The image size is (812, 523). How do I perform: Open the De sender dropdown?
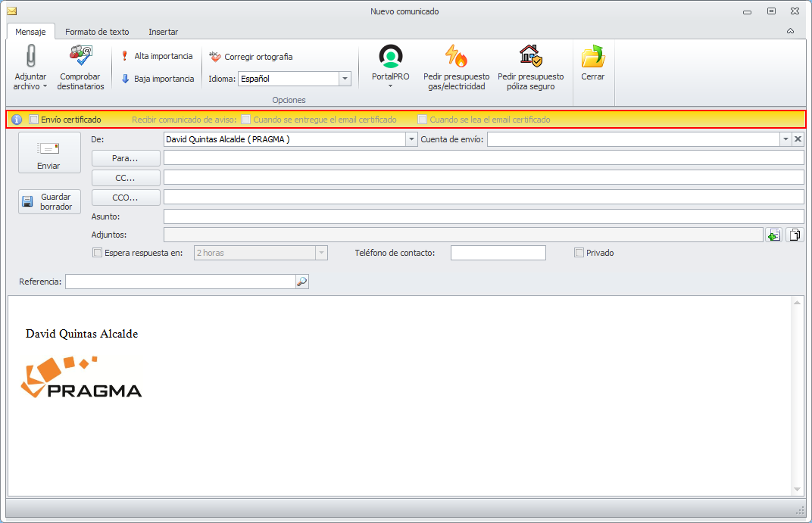click(411, 139)
